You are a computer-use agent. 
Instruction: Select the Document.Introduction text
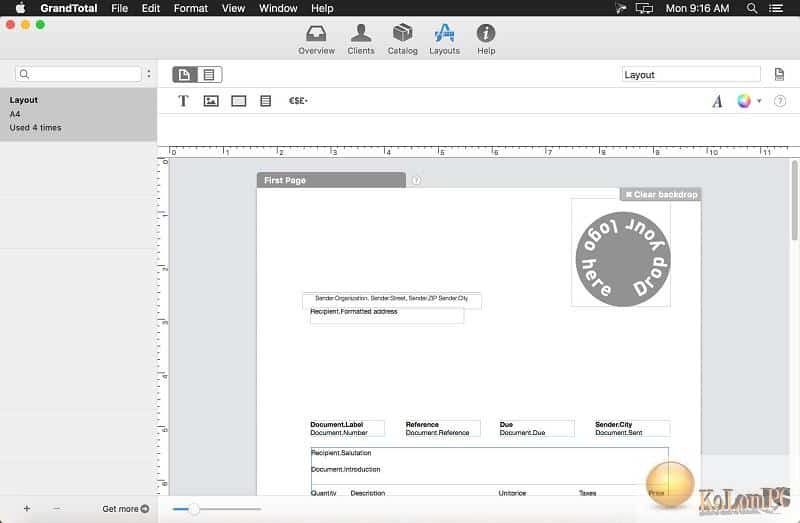[345, 469]
